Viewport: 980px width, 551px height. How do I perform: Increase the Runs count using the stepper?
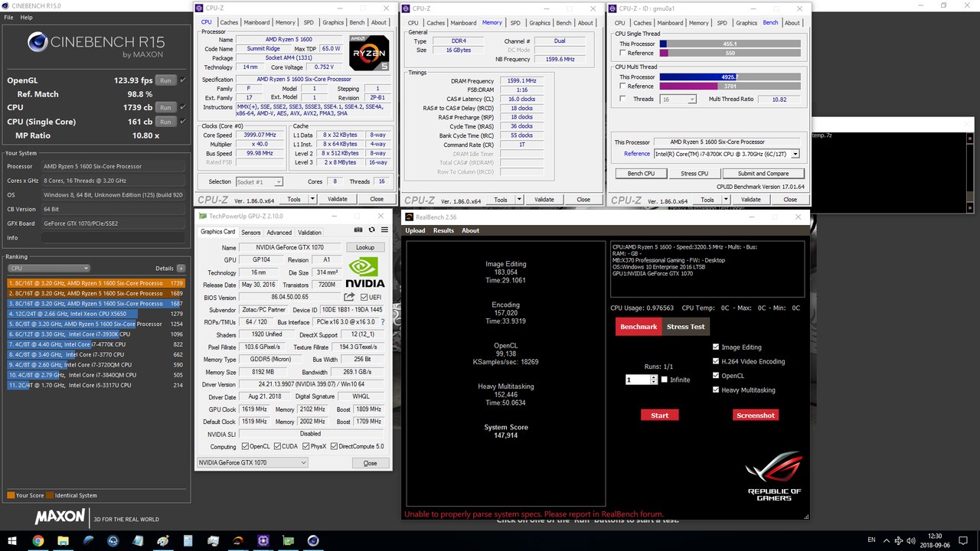pyautogui.click(x=653, y=377)
